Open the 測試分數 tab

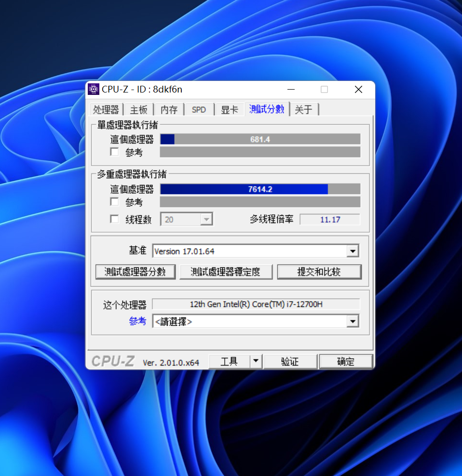267,109
